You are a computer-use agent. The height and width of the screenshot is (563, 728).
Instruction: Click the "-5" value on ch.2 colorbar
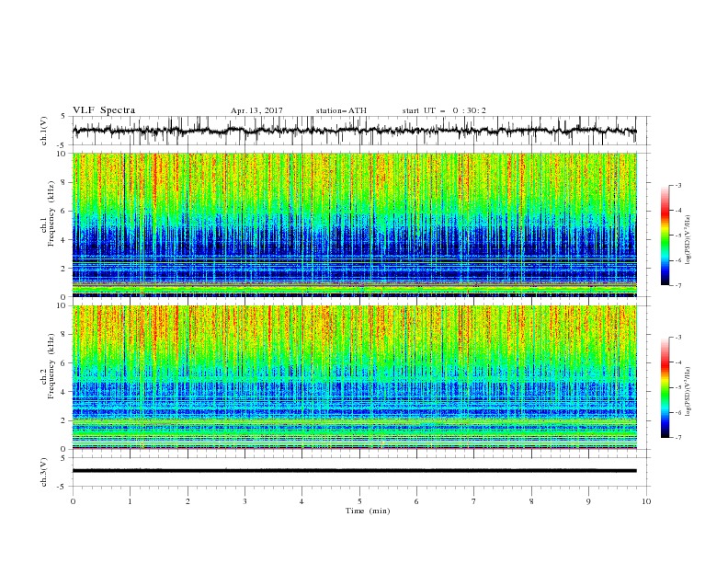tap(677, 387)
